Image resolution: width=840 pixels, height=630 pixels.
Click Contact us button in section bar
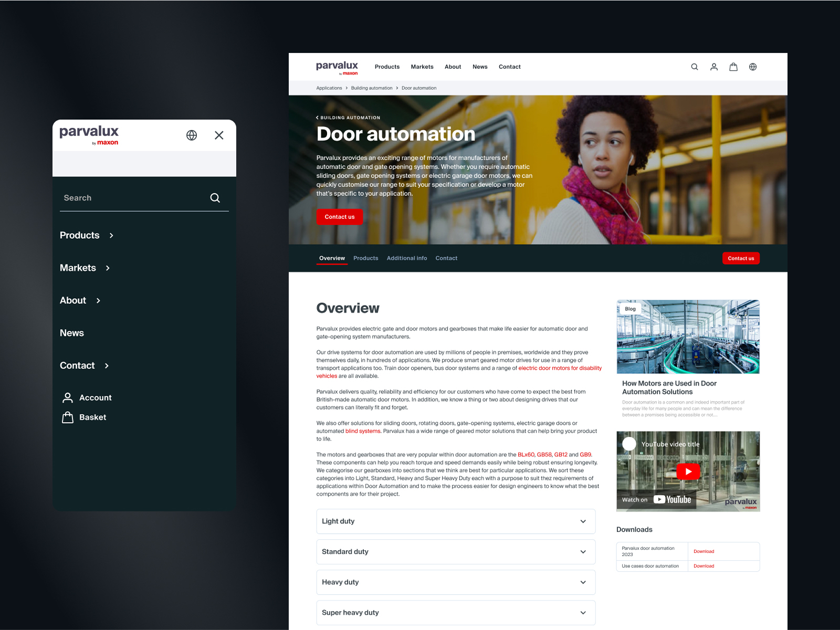point(741,258)
